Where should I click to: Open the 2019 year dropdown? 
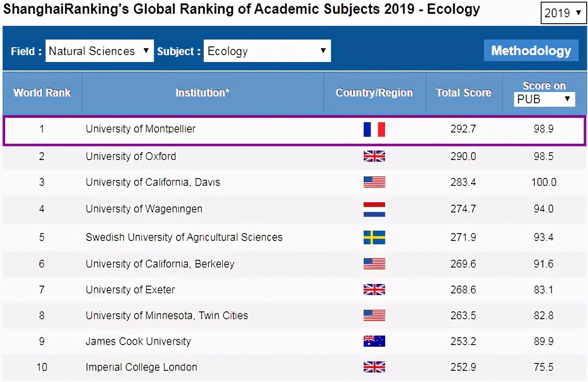click(563, 13)
